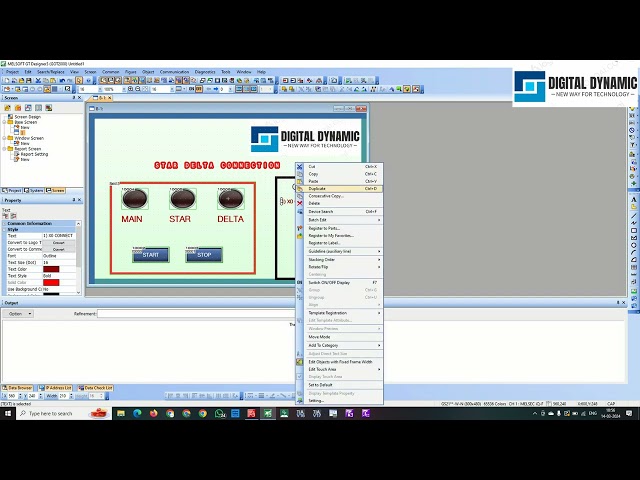Click the red X Delete icon in context menu
Viewport: 640px width, 480px height.
(x=300, y=203)
